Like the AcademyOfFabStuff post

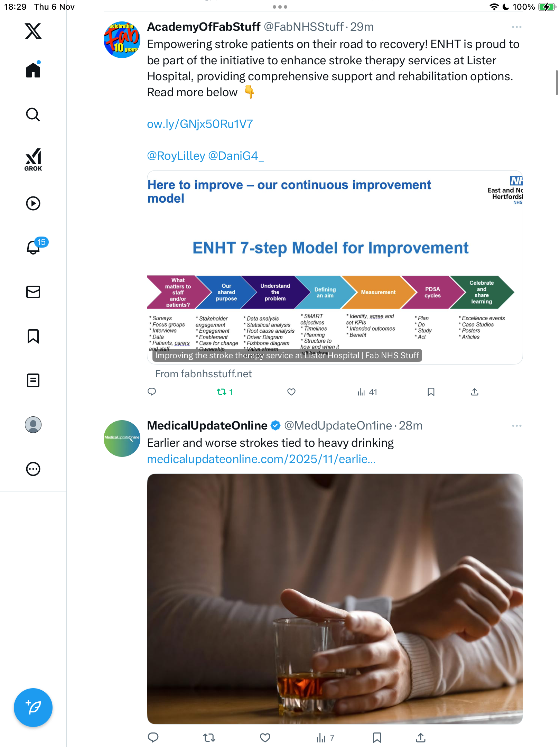coord(291,392)
